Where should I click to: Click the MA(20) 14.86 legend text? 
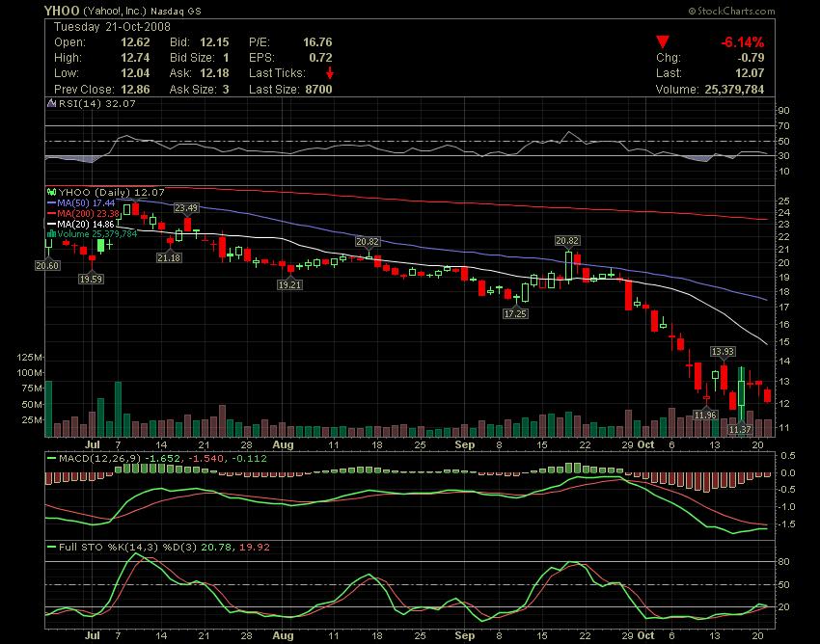[x=86, y=224]
